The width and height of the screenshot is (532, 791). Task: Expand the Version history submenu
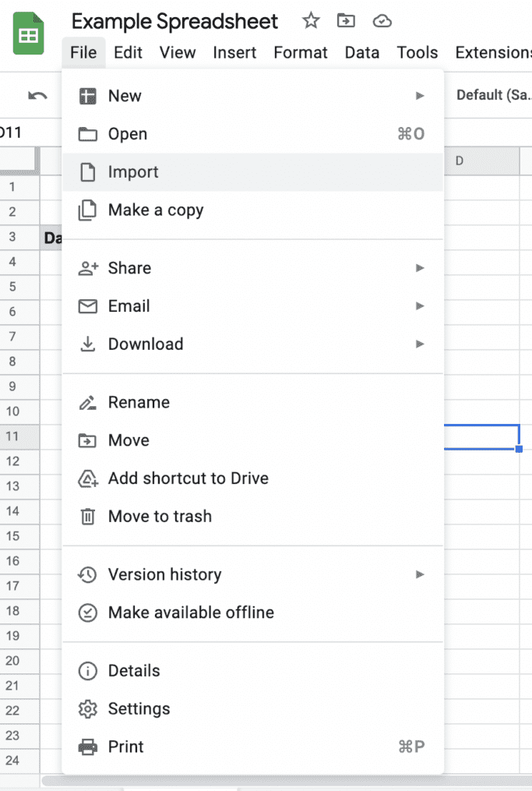point(420,574)
